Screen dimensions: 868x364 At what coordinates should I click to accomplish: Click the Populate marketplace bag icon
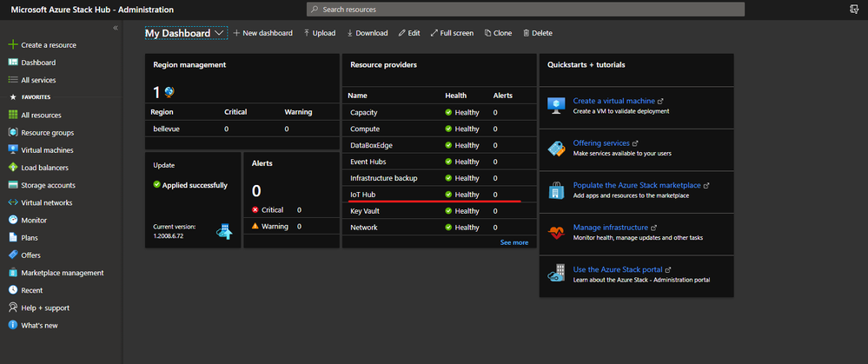(x=556, y=190)
